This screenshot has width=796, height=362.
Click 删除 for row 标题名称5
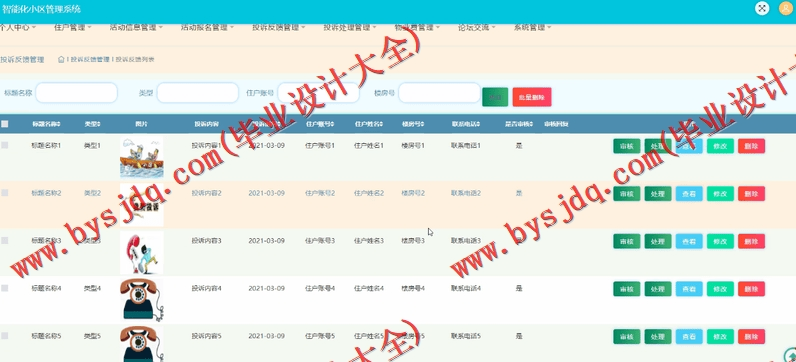pos(751,337)
